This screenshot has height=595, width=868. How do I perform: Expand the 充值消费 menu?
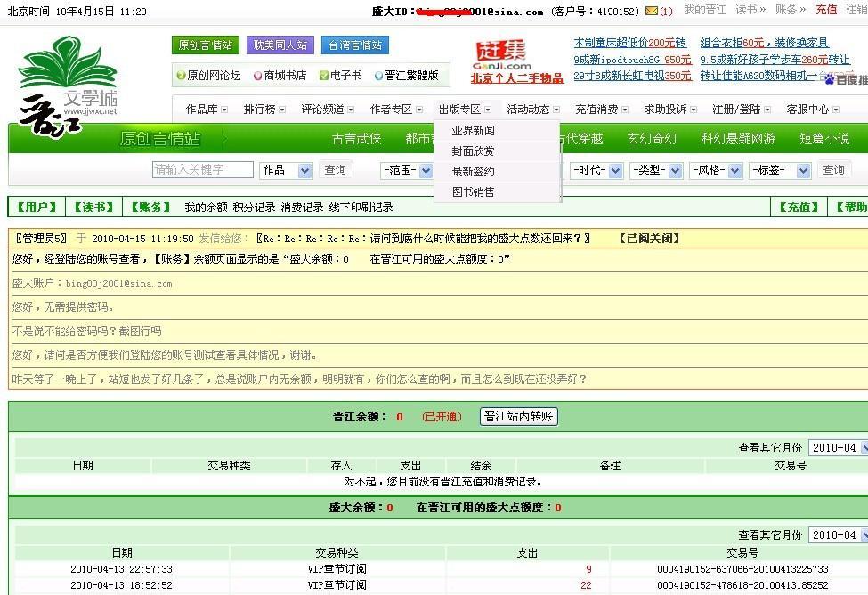tap(602, 110)
